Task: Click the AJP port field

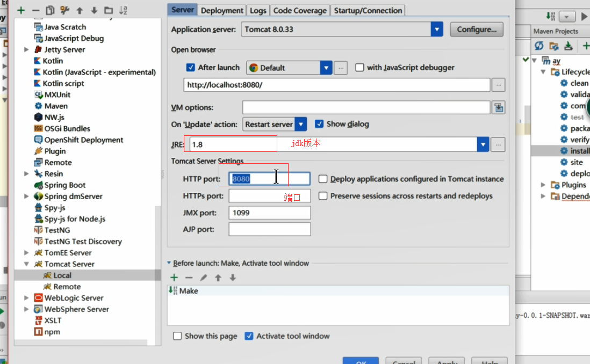Action: [269, 229]
